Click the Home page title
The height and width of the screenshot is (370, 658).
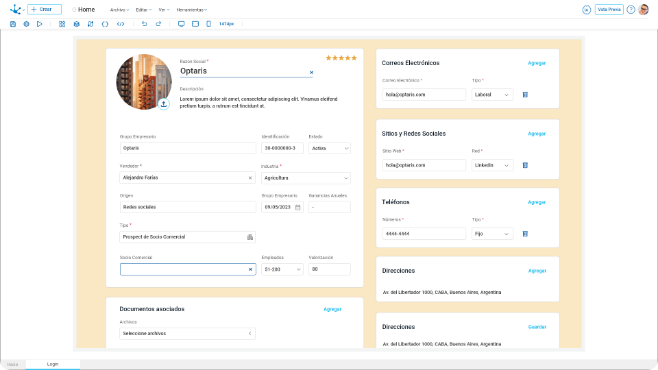[86, 10]
